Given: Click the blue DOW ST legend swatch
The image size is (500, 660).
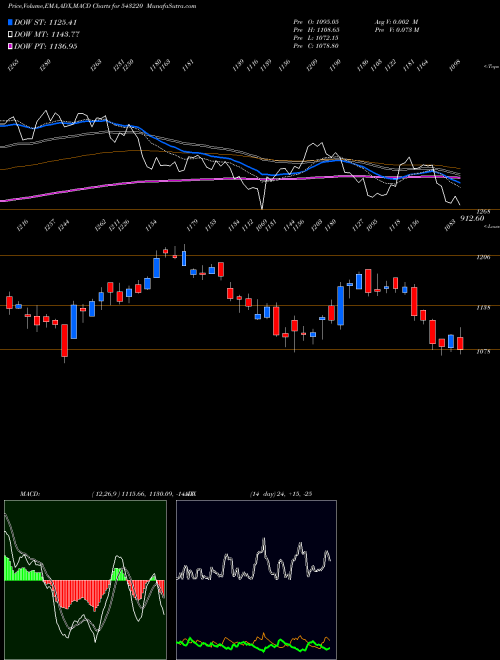Looking at the screenshot, I should pyautogui.click(x=10, y=22).
